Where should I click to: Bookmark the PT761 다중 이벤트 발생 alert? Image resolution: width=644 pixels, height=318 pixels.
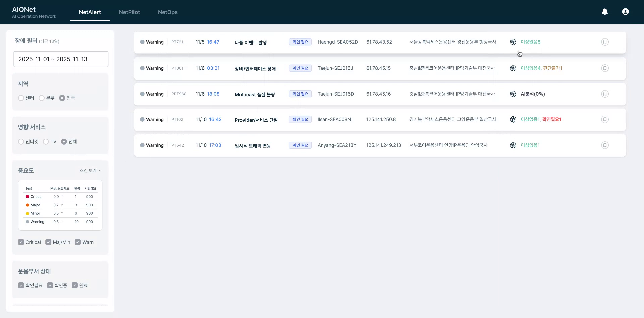click(x=605, y=42)
